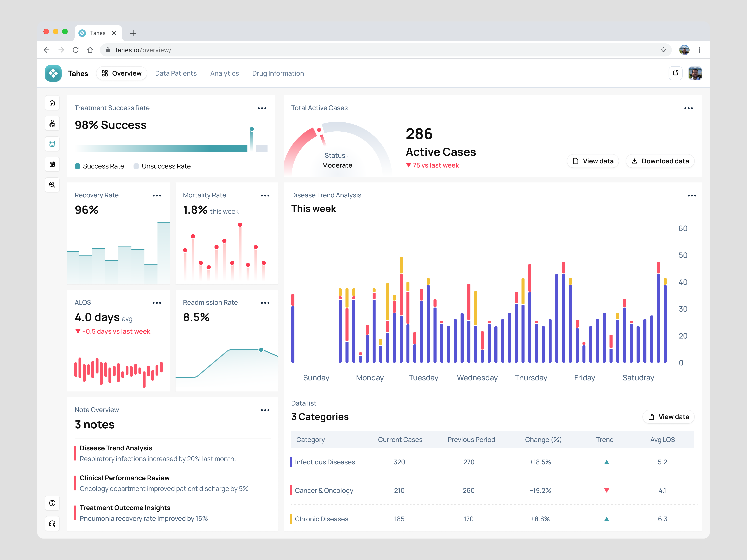Switch to the Analytics tab

[x=224, y=73]
